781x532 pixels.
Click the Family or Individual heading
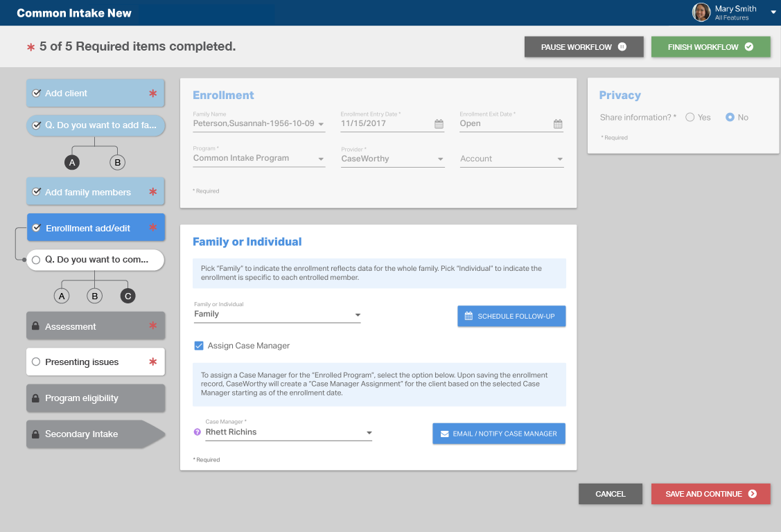pos(247,242)
